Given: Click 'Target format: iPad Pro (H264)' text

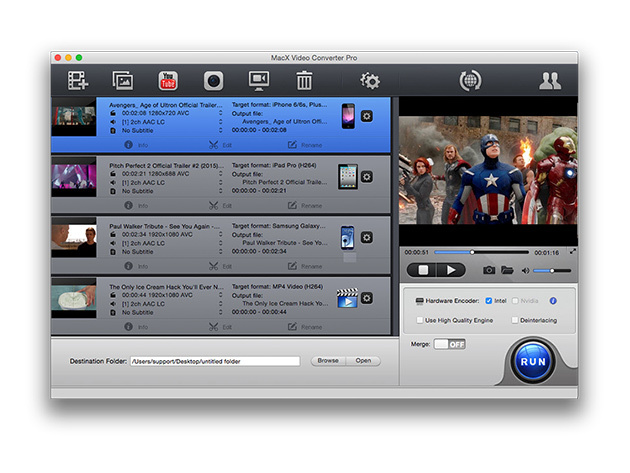Looking at the screenshot, I should (x=274, y=165).
